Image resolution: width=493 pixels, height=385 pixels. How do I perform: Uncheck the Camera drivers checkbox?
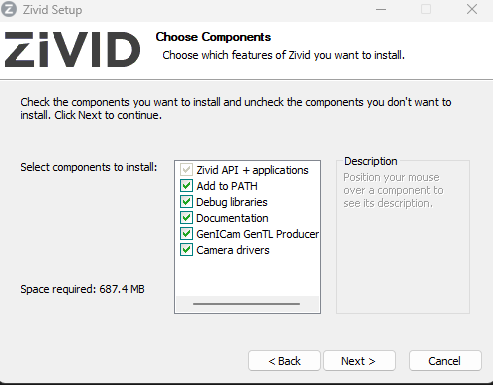pyautogui.click(x=186, y=250)
